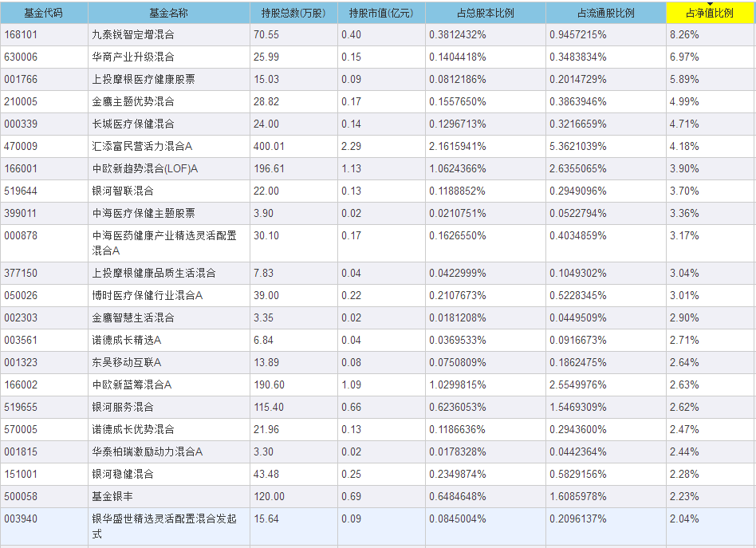Click the 8.26% net value cell
This screenshot has width=756, height=548.
coord(685,35)
